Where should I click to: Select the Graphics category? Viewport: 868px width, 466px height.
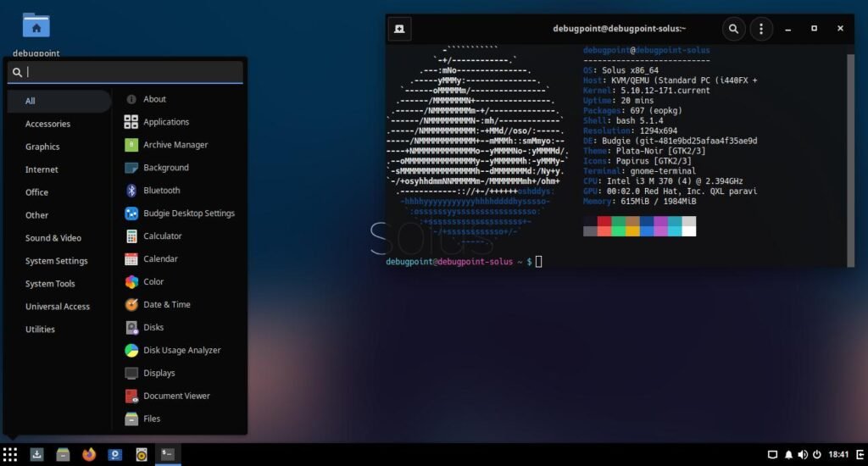point(59,147)
